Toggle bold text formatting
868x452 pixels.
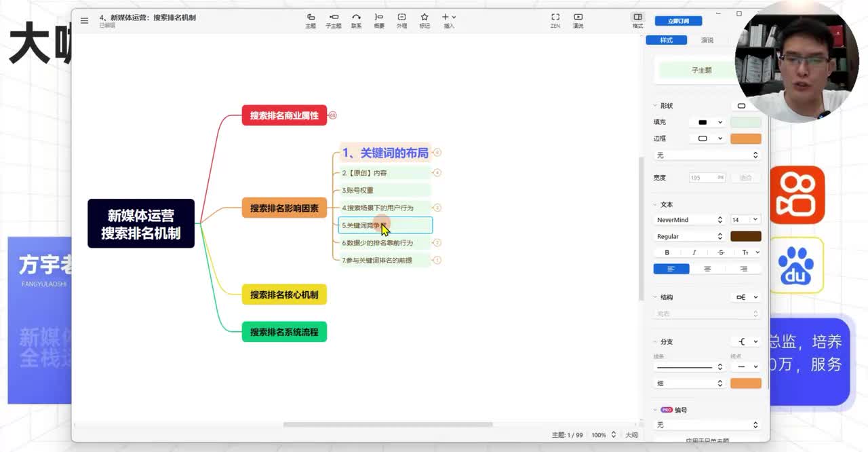click(x=667, y=252)
